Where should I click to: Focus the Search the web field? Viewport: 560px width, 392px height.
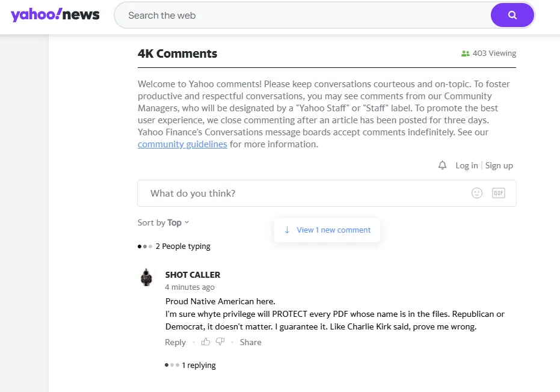click(301, 16)
